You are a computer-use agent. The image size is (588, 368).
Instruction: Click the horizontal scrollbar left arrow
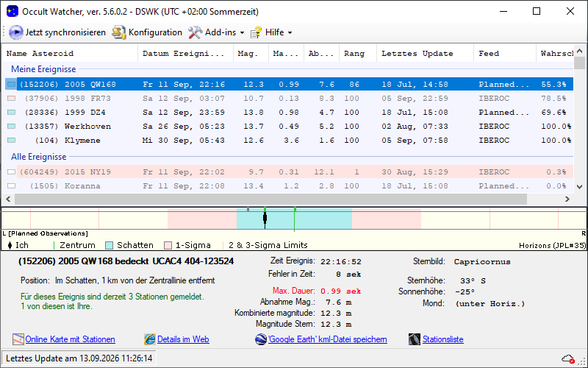(8, 199)
